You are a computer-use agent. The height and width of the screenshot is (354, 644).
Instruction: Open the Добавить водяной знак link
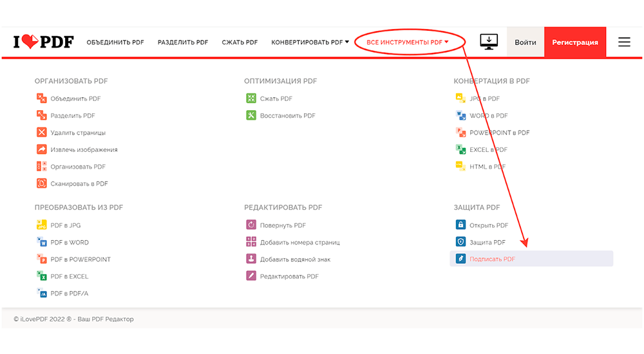[x=296, y=259]
